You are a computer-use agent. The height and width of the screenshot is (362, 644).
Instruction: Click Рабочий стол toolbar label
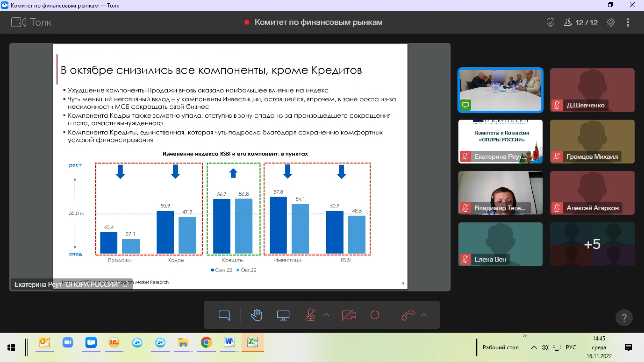pos(500,348)
